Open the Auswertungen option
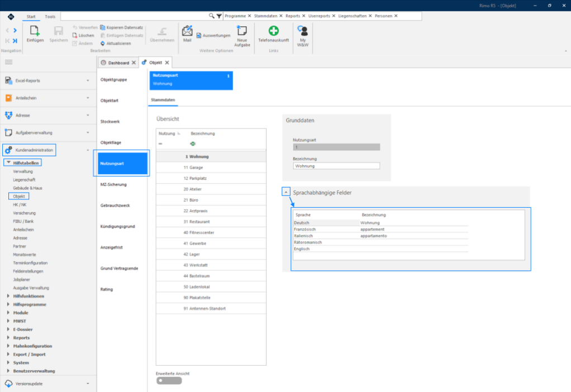Screen dimensions: 571x392 [x=213, y=35]
